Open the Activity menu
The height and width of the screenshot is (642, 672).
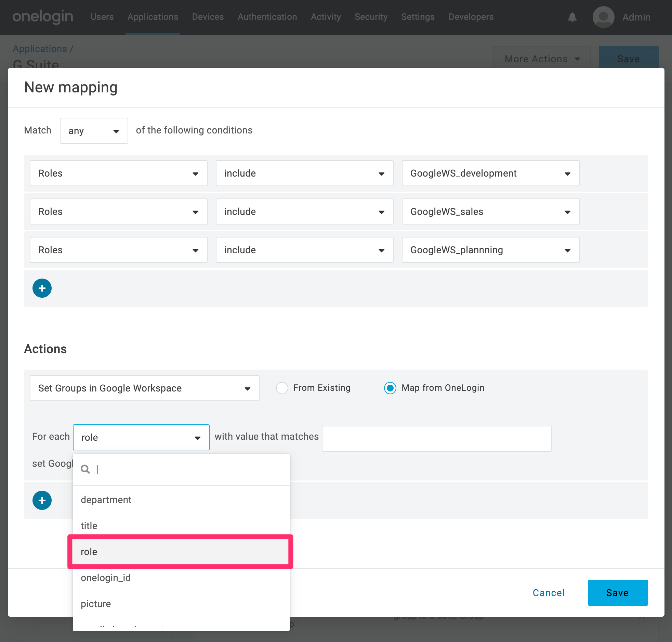326,17
